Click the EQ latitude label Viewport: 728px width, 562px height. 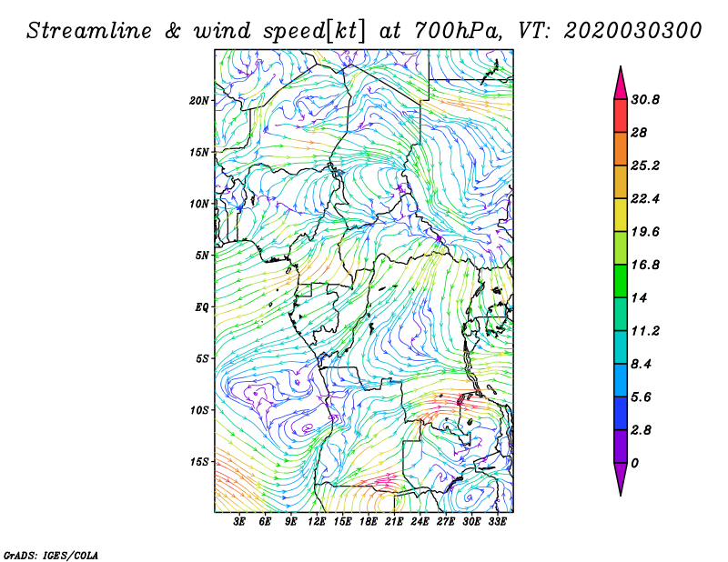(203, 306)
